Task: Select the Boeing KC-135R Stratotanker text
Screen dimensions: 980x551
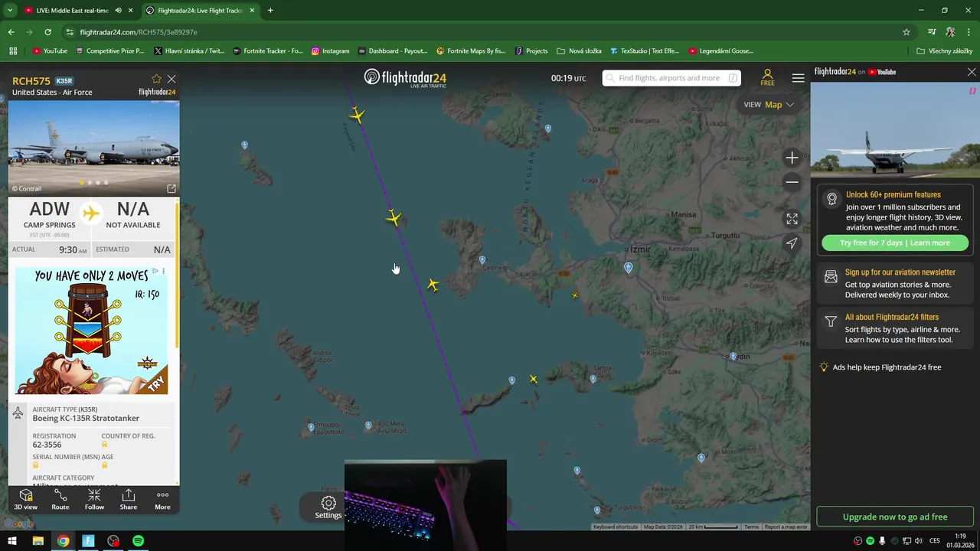Action: [86, 419]
